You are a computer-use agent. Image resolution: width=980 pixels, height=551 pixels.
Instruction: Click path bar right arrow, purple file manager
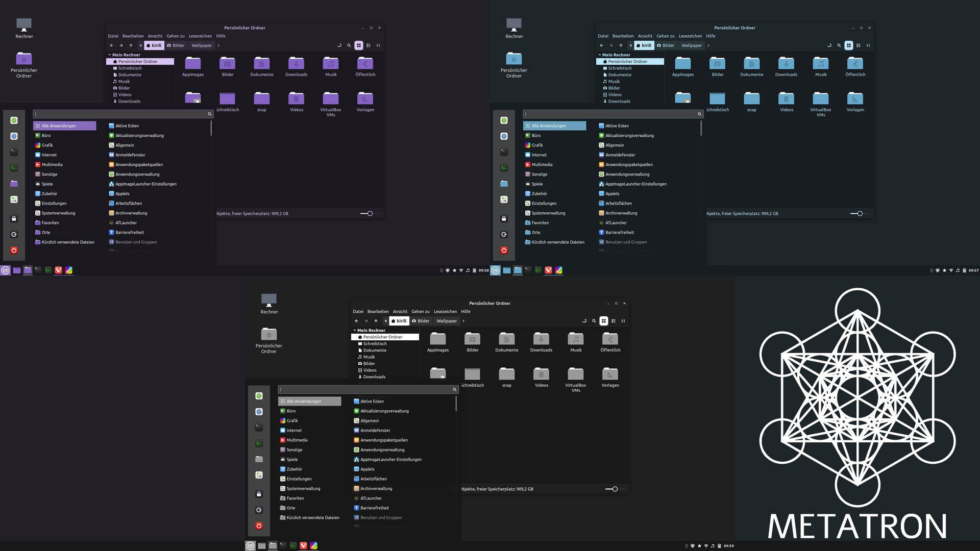tap(218, 45)
